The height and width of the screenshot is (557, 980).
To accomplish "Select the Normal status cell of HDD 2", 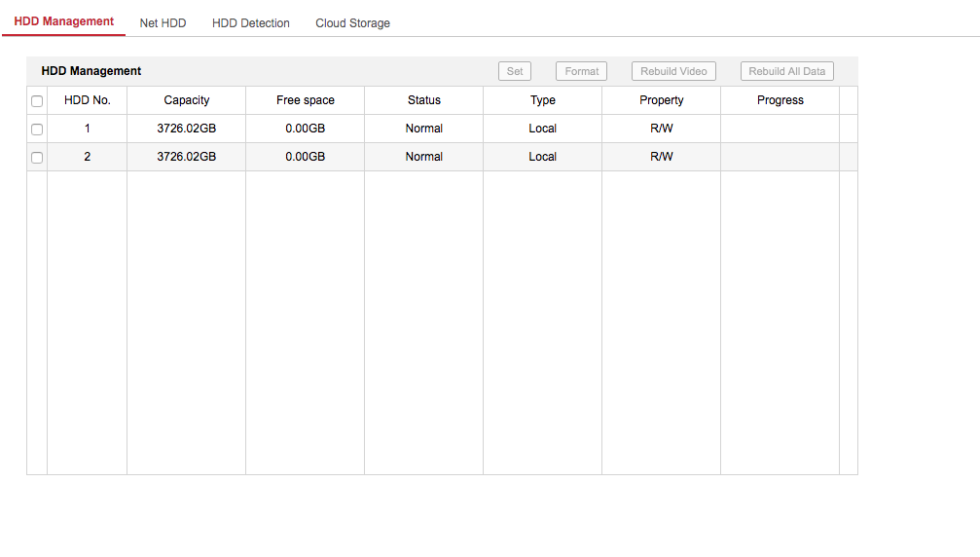I will (424, 157).
